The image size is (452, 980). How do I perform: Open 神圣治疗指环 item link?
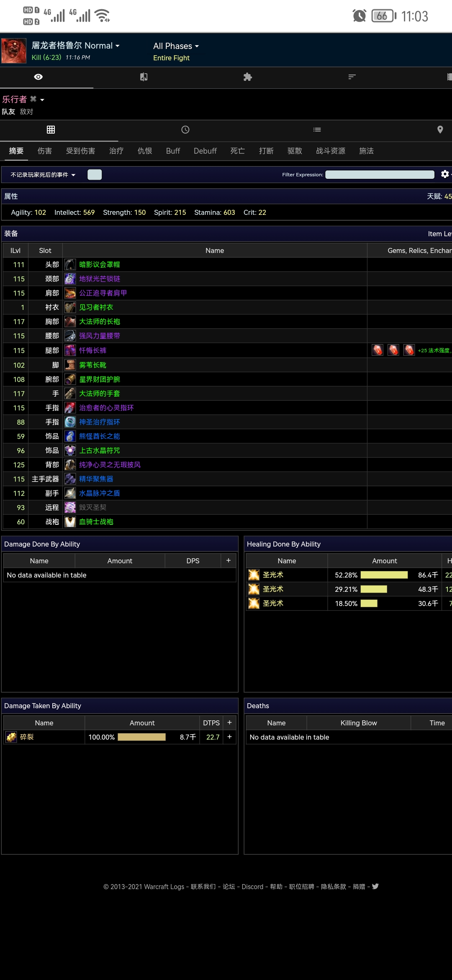(x=100, y=422)
